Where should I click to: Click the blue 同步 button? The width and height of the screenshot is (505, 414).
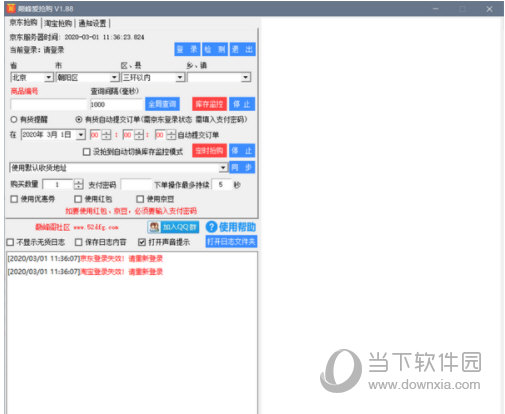coord(242,167)
